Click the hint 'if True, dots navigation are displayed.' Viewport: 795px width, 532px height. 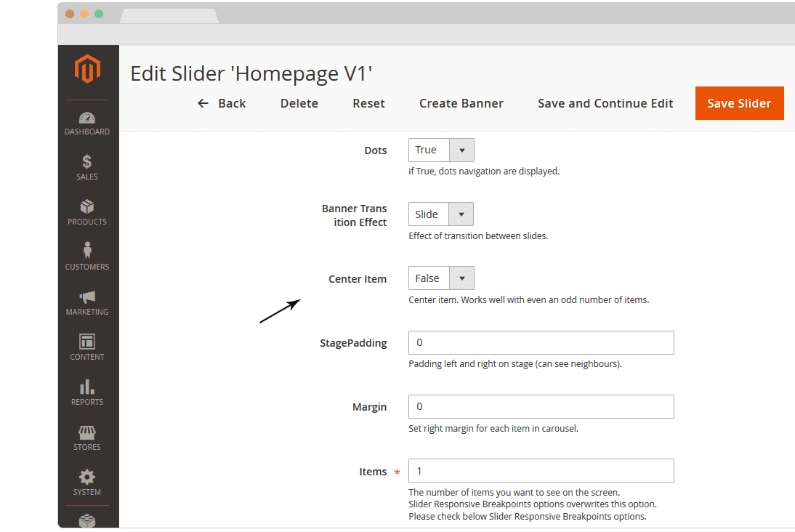(484, 172)
